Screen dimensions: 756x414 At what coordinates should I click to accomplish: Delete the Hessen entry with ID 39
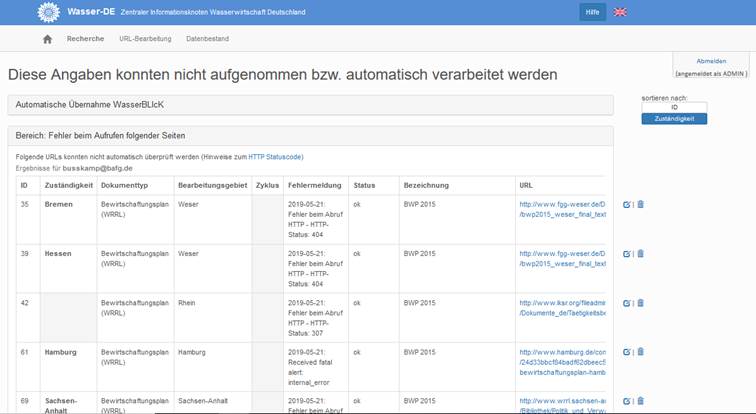tap(640, 253)
